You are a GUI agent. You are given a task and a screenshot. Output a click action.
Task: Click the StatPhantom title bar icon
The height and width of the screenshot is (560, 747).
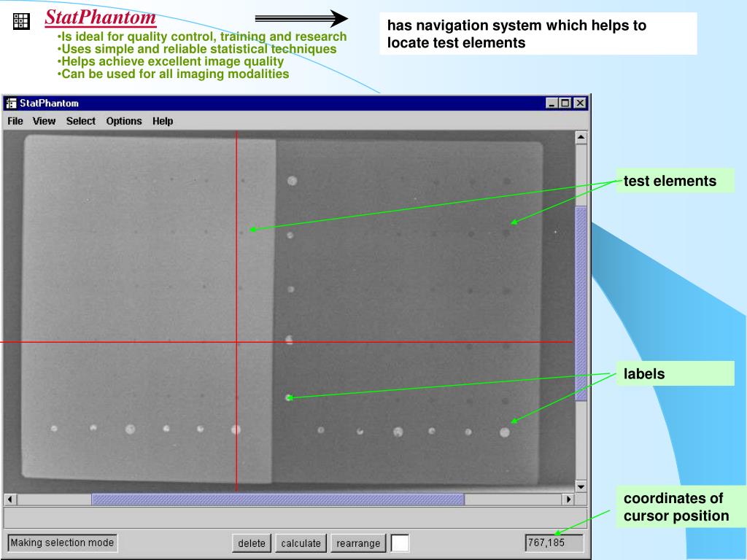coord(11,103)
